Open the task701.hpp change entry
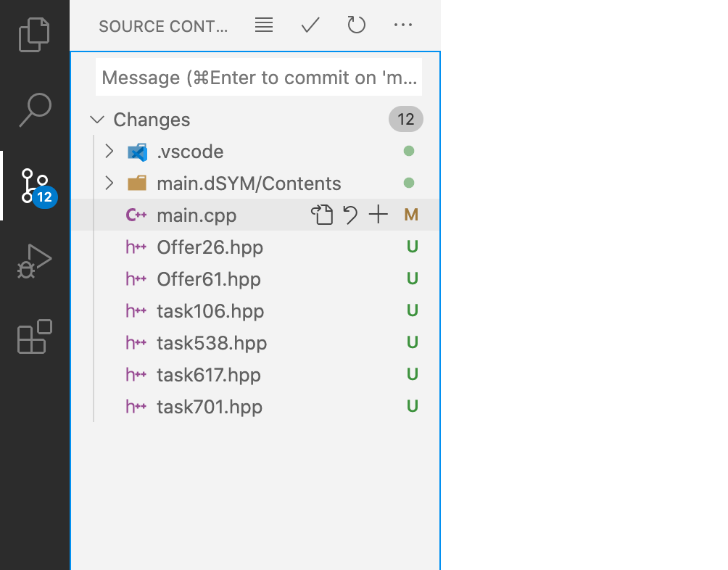 point(210,407)
